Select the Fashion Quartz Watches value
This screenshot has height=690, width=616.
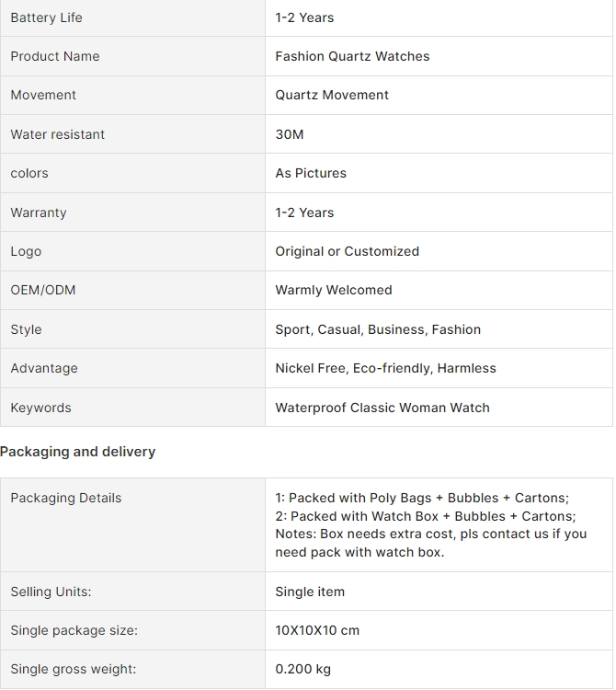point(352,56)
